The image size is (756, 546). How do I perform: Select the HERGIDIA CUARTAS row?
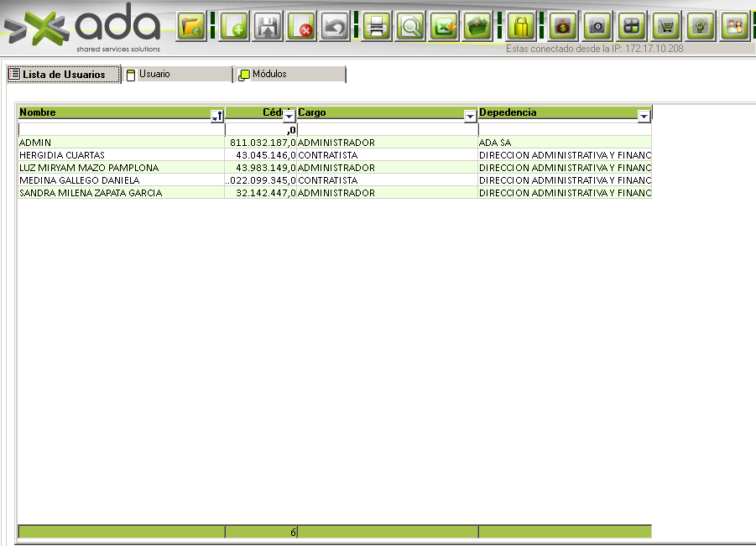click(335, 154)
